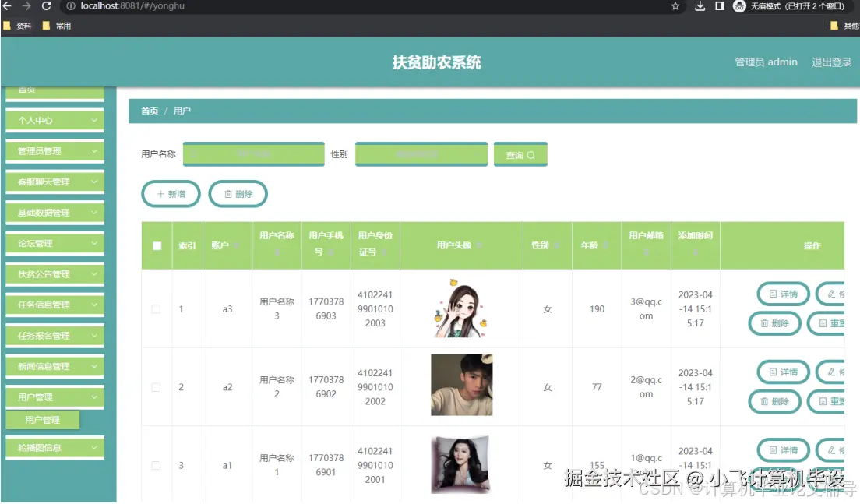Expand the 客服聊天管理 sidebar menu

(55, 182)
